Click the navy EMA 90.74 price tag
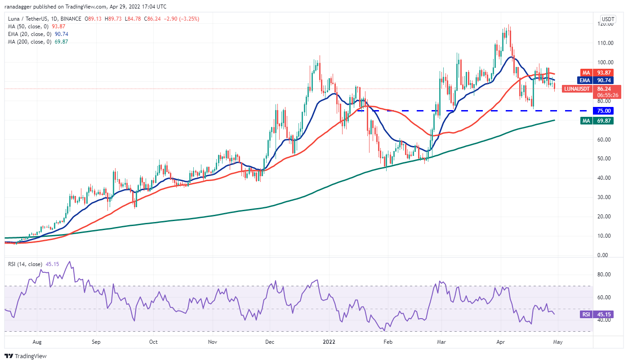 tap(605, 80)
